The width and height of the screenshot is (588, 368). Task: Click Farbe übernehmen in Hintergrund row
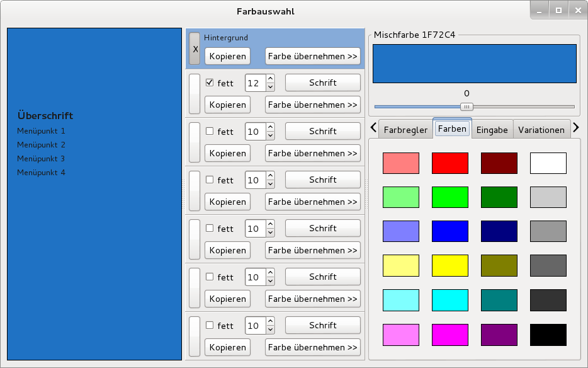[x=313, y=56]
